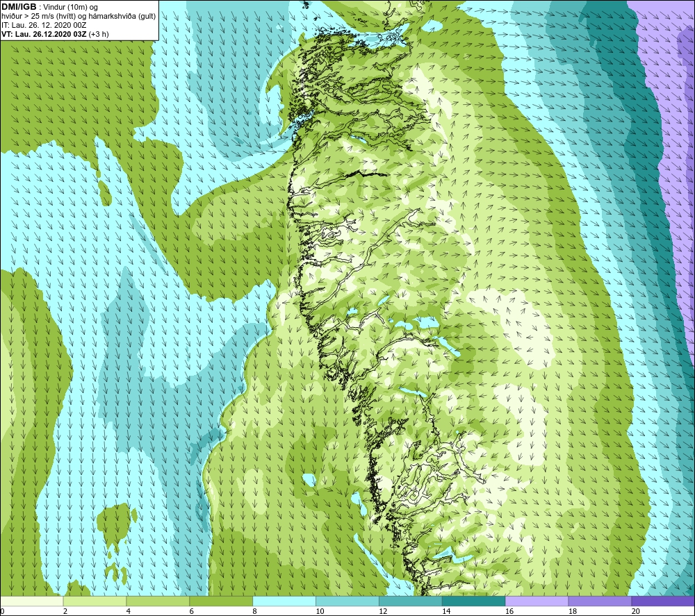Click the 'IT: Lau. 26. 12. 2020 00Z' line
Screen dimensions: 695x616
[x=43, y=25]
